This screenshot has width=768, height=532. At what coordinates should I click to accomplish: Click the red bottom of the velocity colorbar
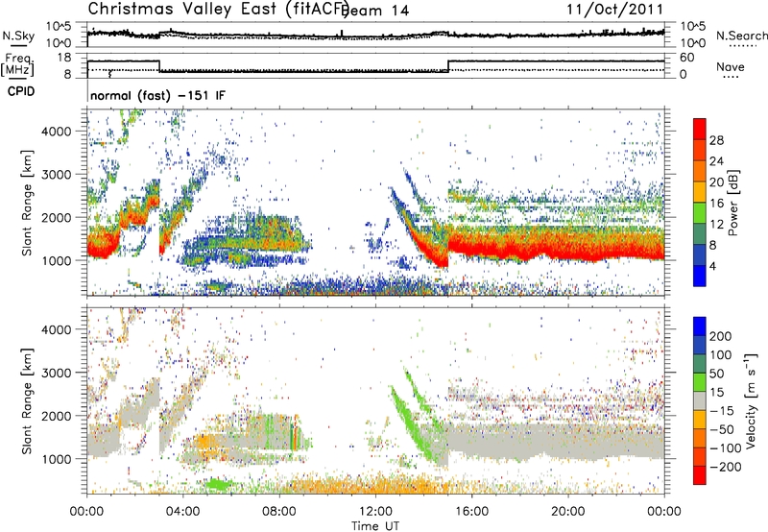[x=700, y=475]
